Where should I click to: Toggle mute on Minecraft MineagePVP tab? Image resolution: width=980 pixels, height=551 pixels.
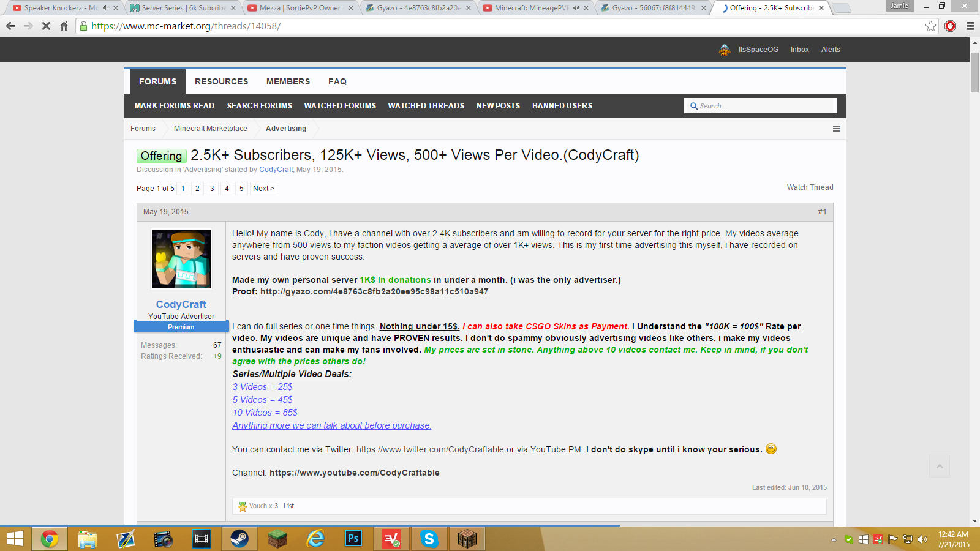click(576, 8)
